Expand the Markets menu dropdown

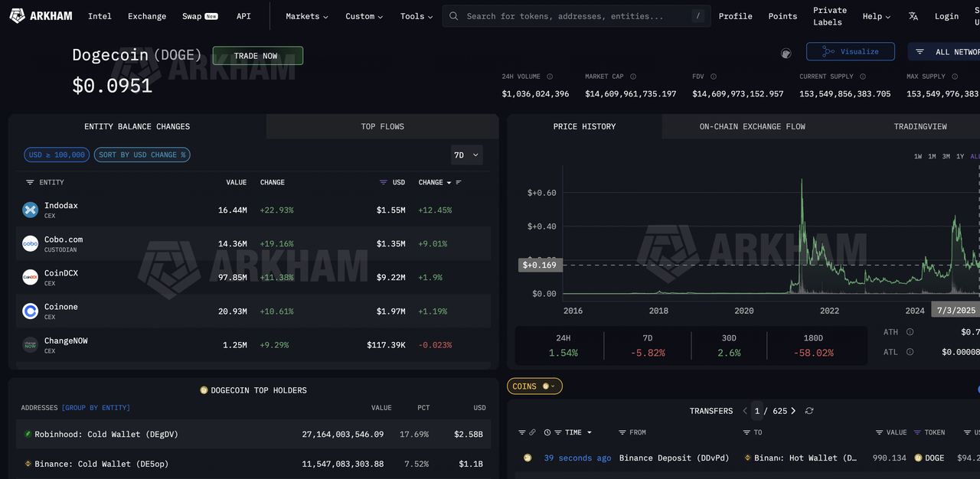pos(306,16)
